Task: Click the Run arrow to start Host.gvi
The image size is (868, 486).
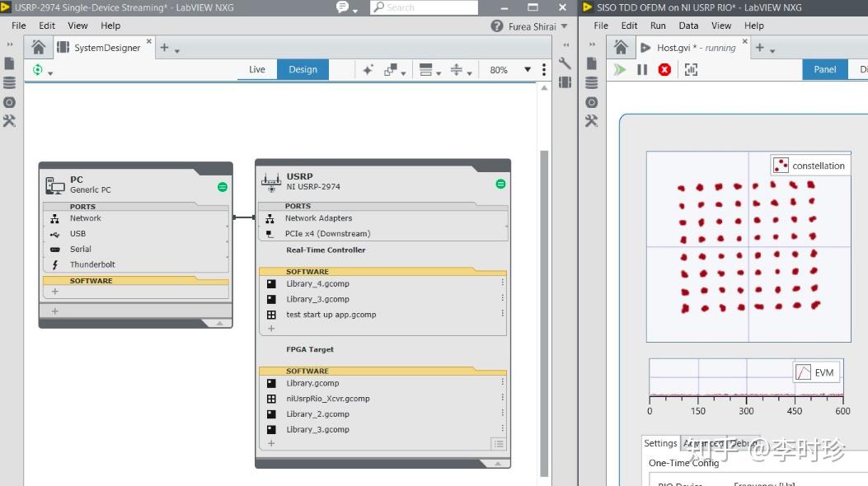Action: tap(619, 69)
